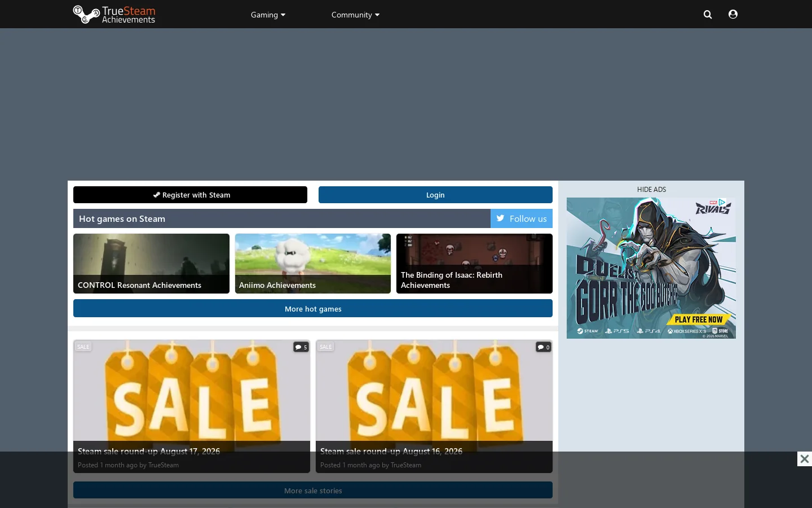Click More hot games button
Image resolution: width=812 pixels, height=508 pixels.
click(x=313, y=309)
